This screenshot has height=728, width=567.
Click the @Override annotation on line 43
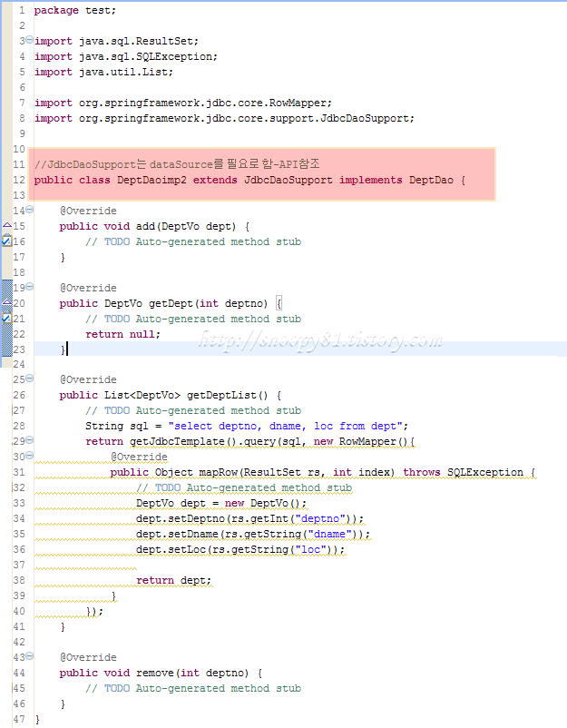[x=88, y=657]
